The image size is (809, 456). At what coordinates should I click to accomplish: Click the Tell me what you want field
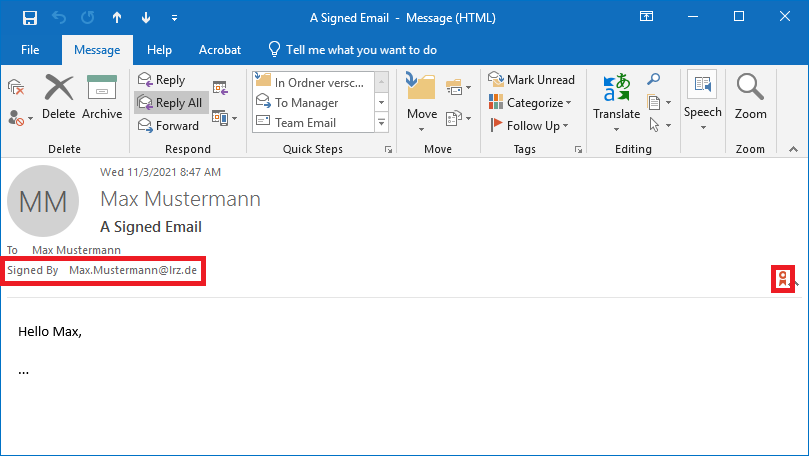click(x=351, y=50)
